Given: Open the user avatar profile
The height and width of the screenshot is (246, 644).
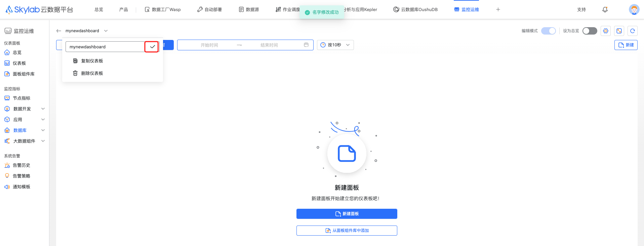Looking at the screenshot, I should [634, 9].
